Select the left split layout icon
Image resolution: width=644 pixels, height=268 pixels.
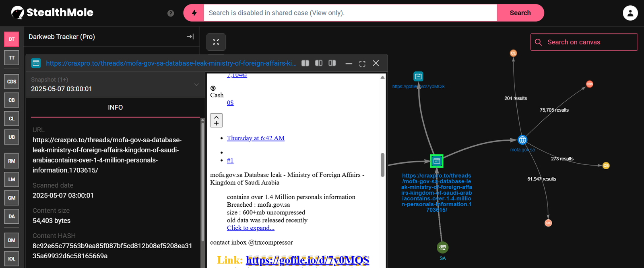pyautogui.click(x=305, y=63)
